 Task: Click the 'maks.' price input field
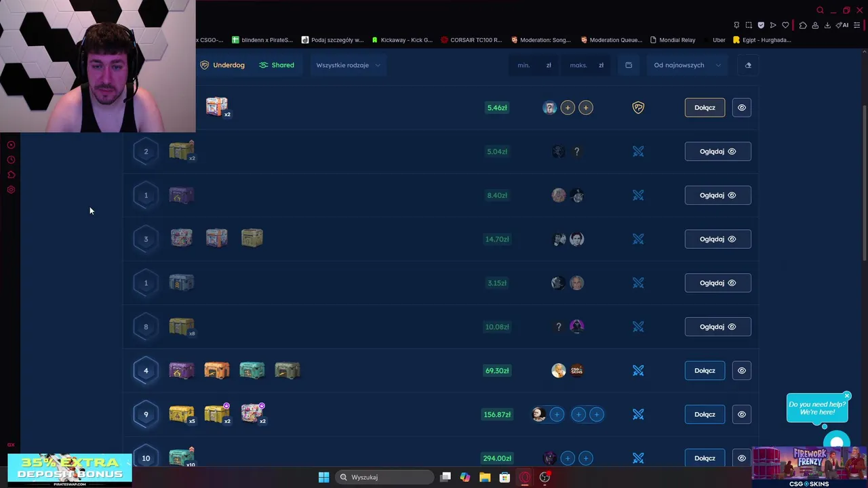[587, 65]
